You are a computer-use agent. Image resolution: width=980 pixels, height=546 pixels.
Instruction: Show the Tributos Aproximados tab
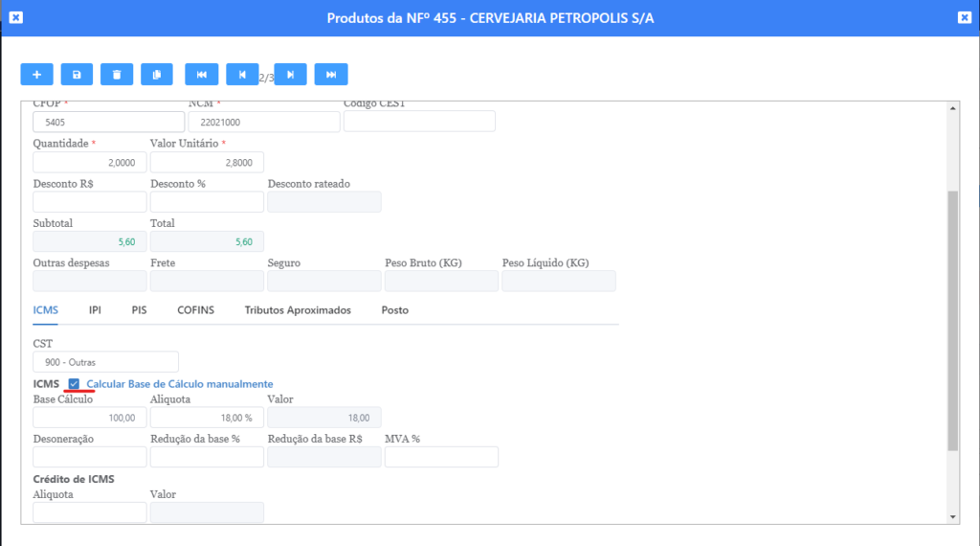click(298, 310)
